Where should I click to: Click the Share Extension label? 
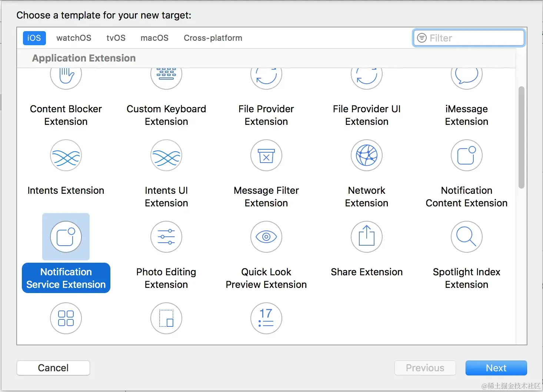pyautogui.click(x=367, y=272)
